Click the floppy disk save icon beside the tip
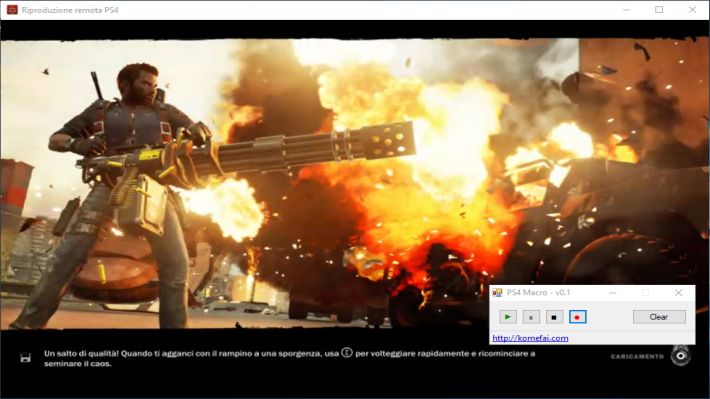 pyautogui.click(x=26, y=358)
